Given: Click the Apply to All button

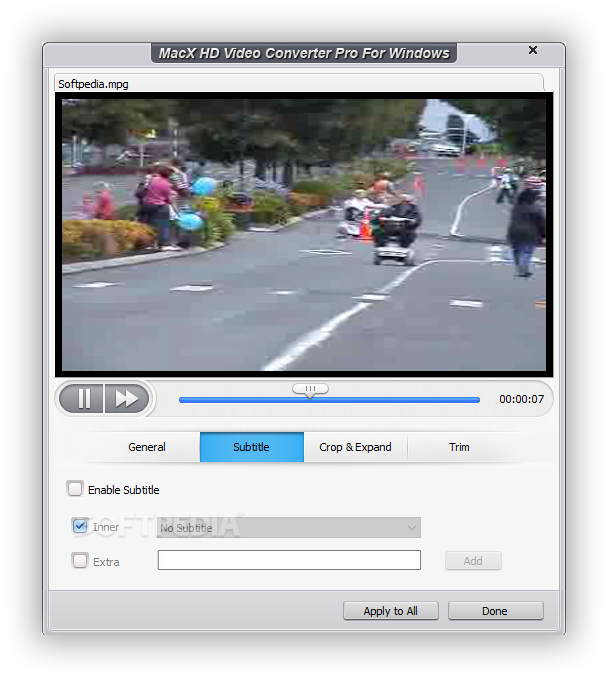Looking at the screenshot, I should point(391,611).
